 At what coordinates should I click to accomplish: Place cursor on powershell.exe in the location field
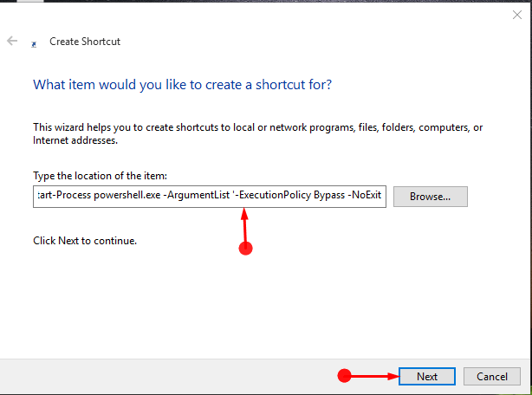127,195
